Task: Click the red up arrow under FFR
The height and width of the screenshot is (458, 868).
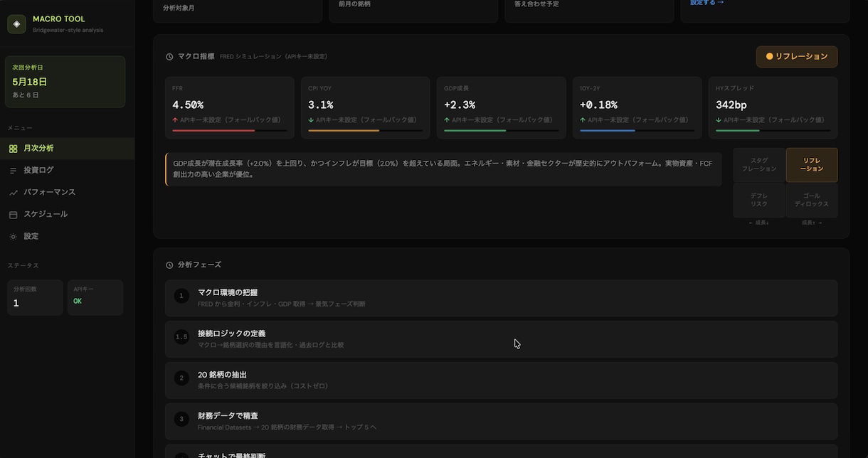Action: click(x=175, y=120)
